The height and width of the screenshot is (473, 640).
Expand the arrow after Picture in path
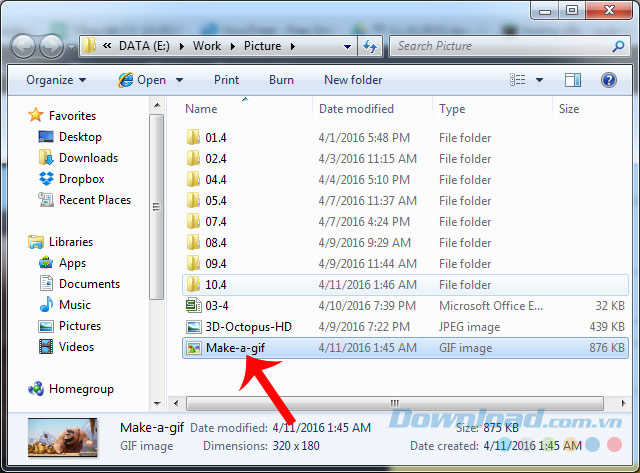click(292, 47)
